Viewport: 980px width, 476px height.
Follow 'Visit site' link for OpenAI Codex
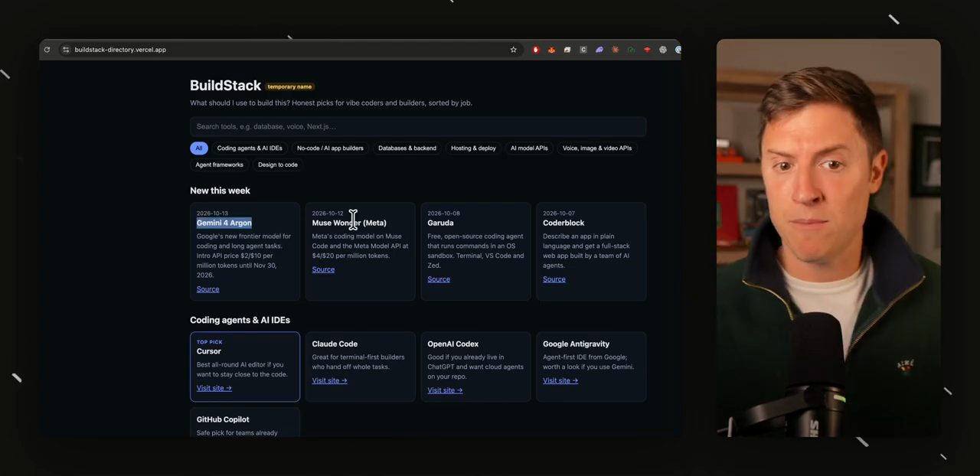pyautogui.click(x=445, y=390)
